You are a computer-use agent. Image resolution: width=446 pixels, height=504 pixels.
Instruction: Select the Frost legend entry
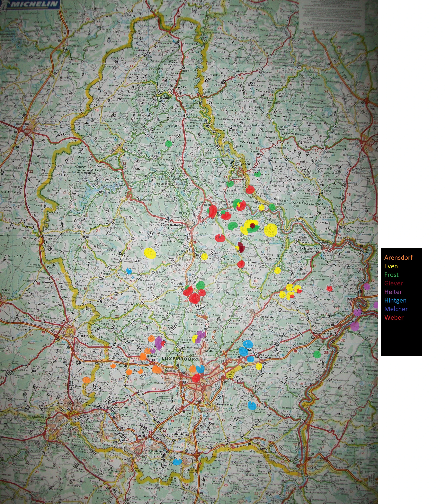(x=391, y=275)
